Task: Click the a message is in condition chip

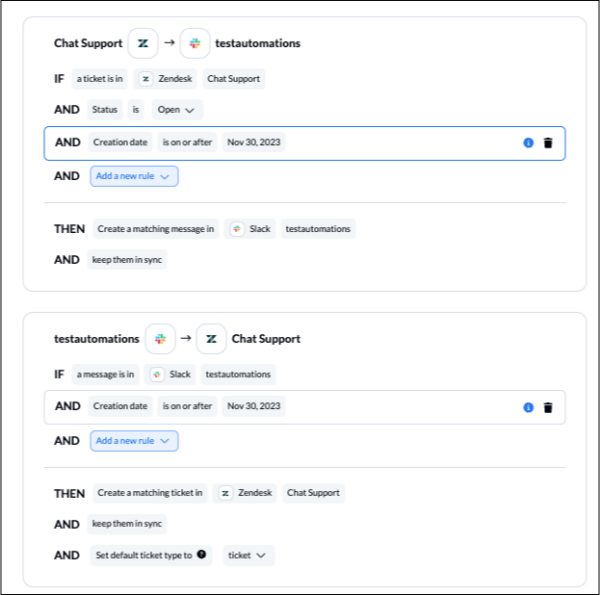Action: 104,374
